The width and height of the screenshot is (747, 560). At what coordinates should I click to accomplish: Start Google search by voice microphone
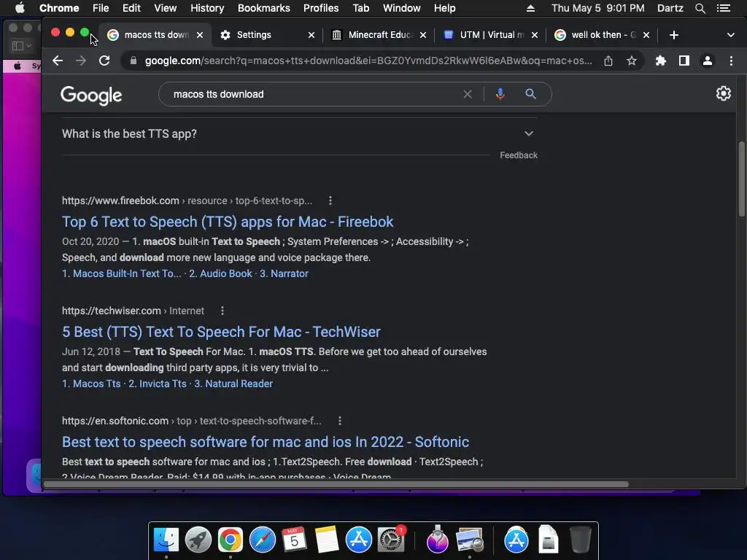point(500,94)
